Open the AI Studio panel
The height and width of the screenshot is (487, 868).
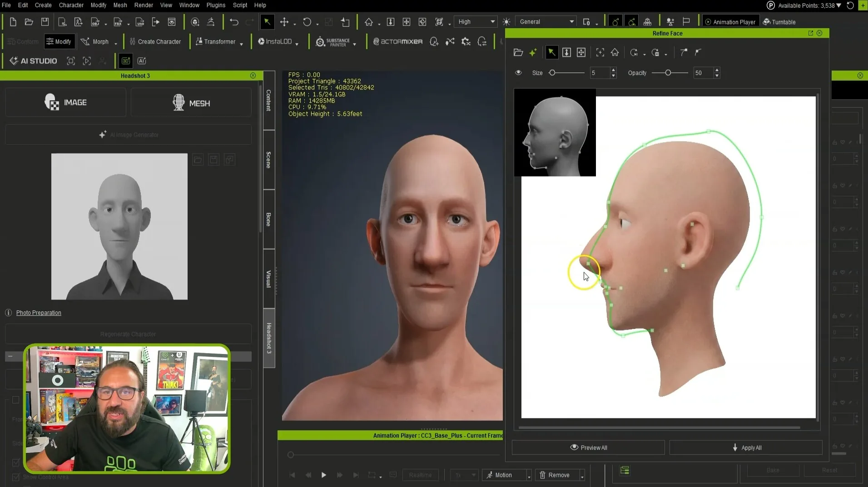(x=33, y=61)
